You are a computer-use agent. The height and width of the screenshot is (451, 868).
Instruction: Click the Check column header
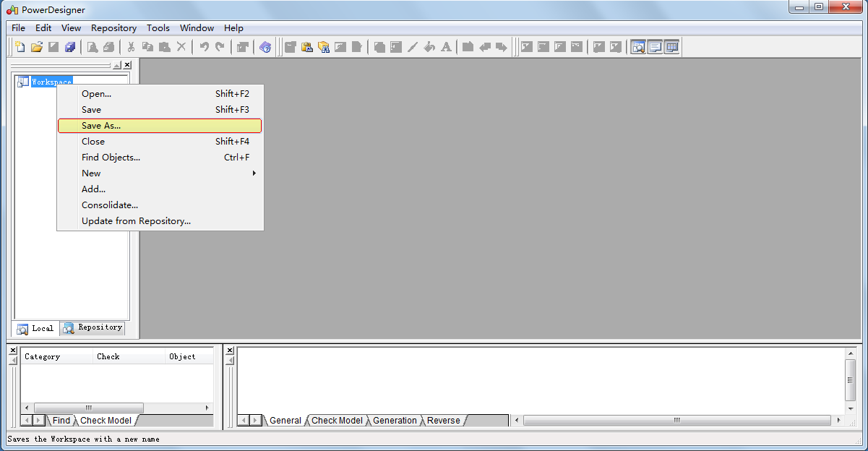(129, 356)
